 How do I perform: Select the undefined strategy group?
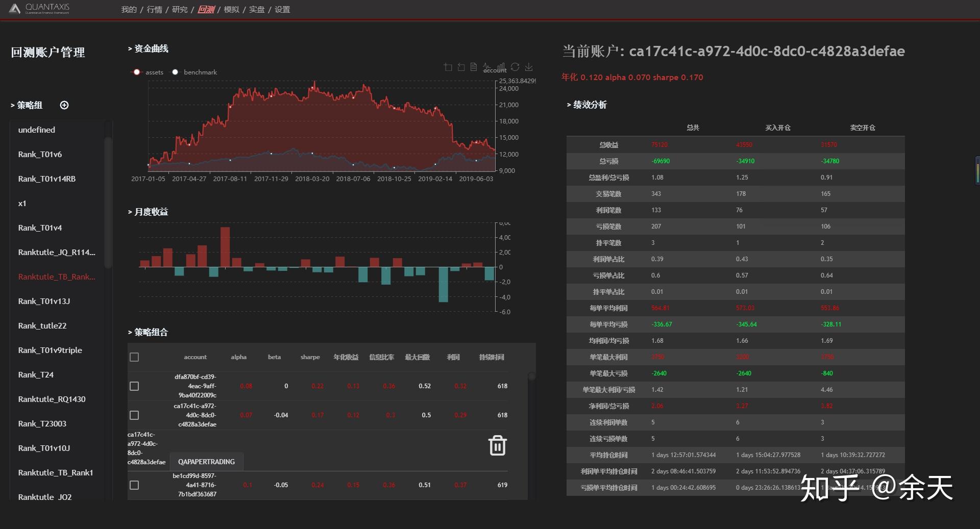37,130
